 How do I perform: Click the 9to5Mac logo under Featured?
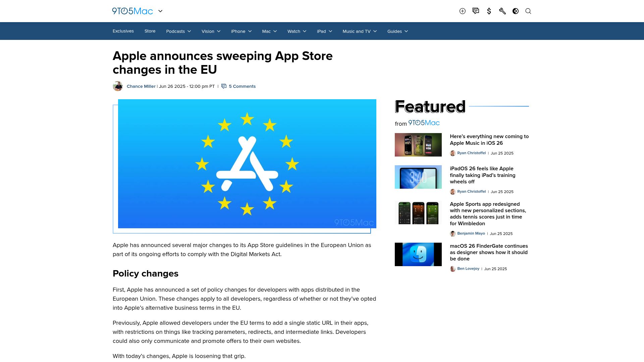coord(424,123)
